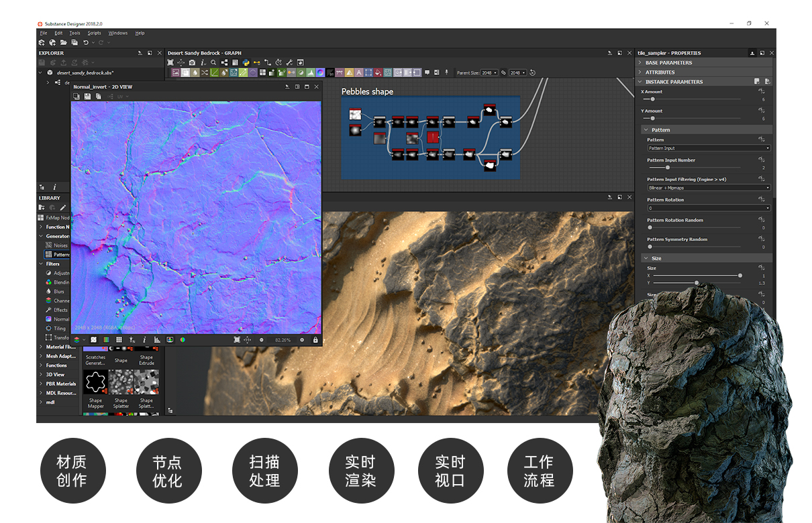
Task: Click the fit-to-view icon in graph toolbar
Action: tap(170, 62)
